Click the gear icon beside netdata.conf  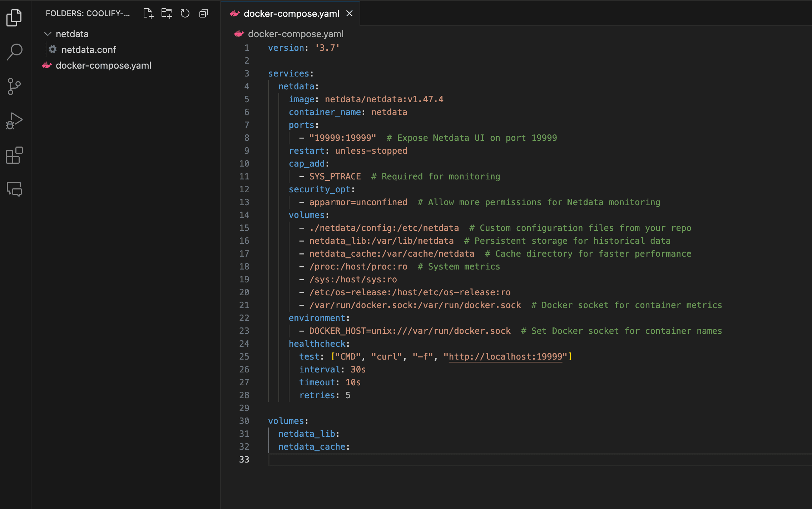coord(53,49)
